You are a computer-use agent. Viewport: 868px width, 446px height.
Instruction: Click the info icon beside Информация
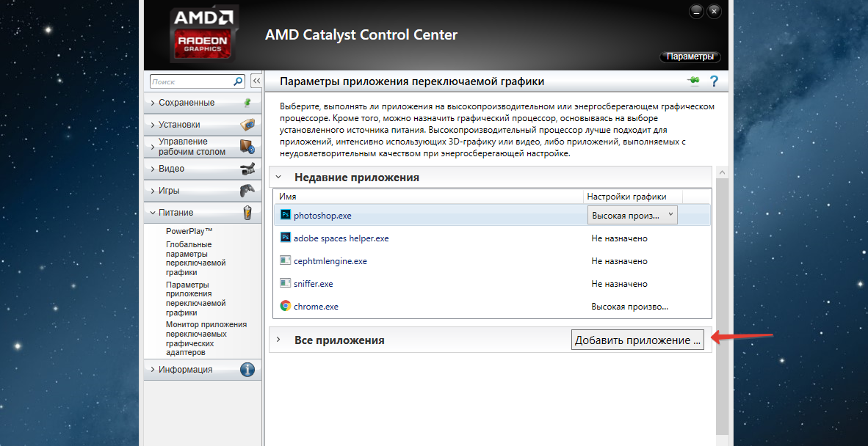point(247,370)
